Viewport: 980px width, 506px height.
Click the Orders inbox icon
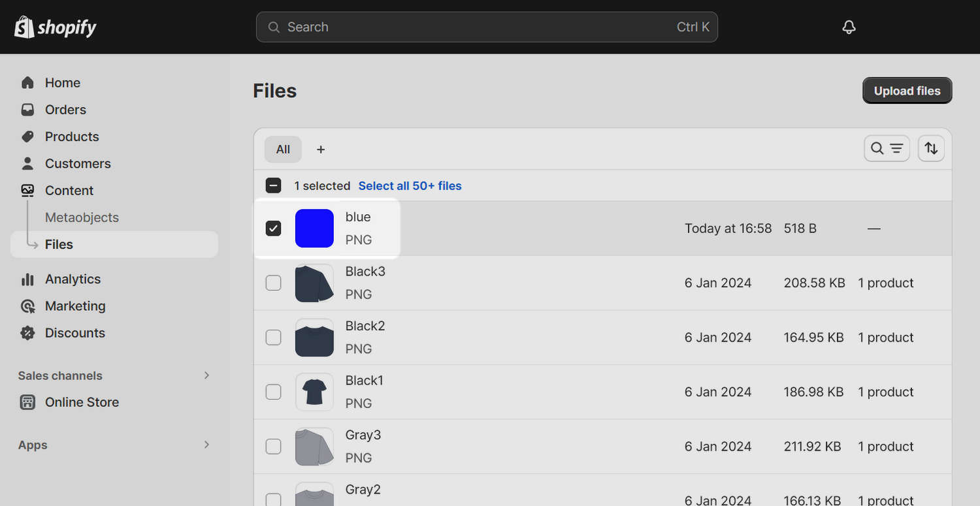[27, 110]
